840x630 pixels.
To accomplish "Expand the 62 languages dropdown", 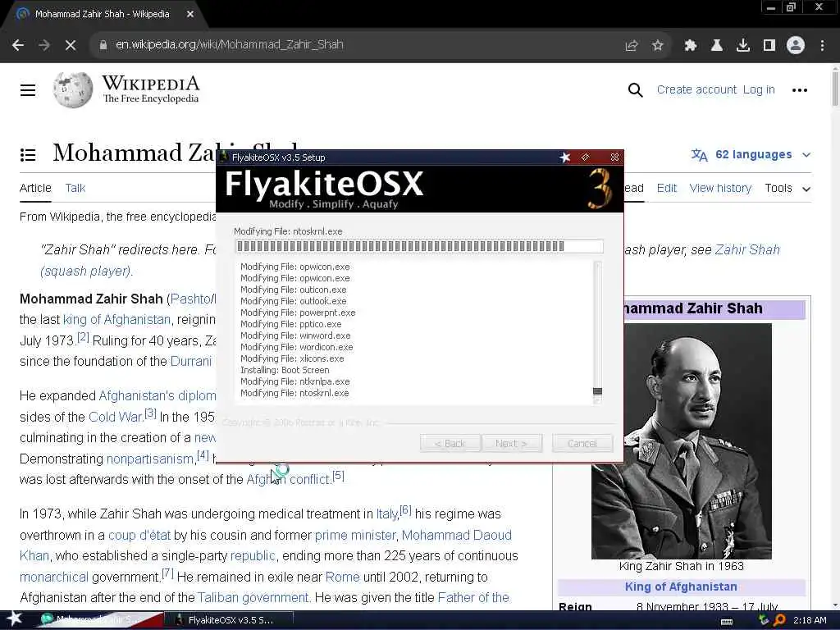I will pos(751,155).
